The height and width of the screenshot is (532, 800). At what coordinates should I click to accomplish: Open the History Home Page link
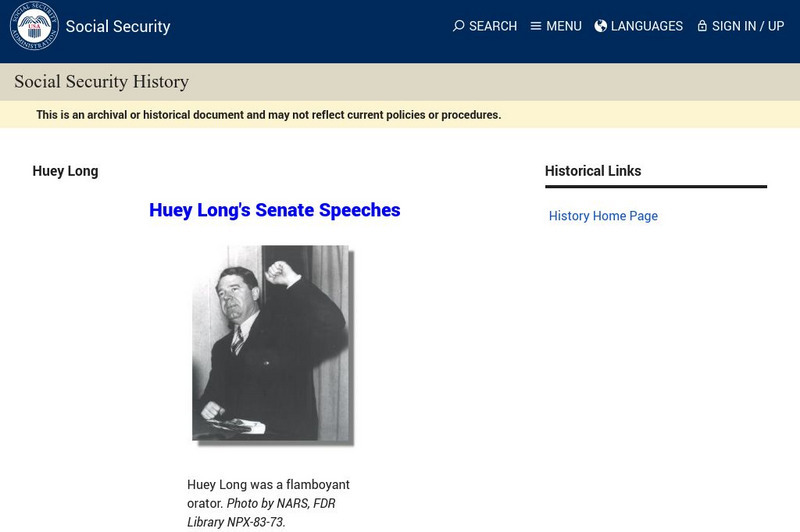(x=603, y=216)
